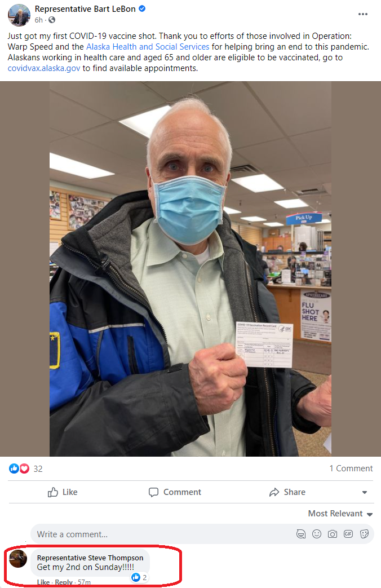381x588 pixels.
Task: Click the heart reaction icon
Action: [24, 468]
